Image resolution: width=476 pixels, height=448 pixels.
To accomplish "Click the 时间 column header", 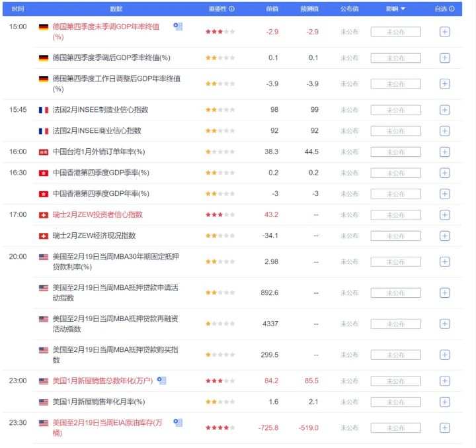I will coord(18,9).
